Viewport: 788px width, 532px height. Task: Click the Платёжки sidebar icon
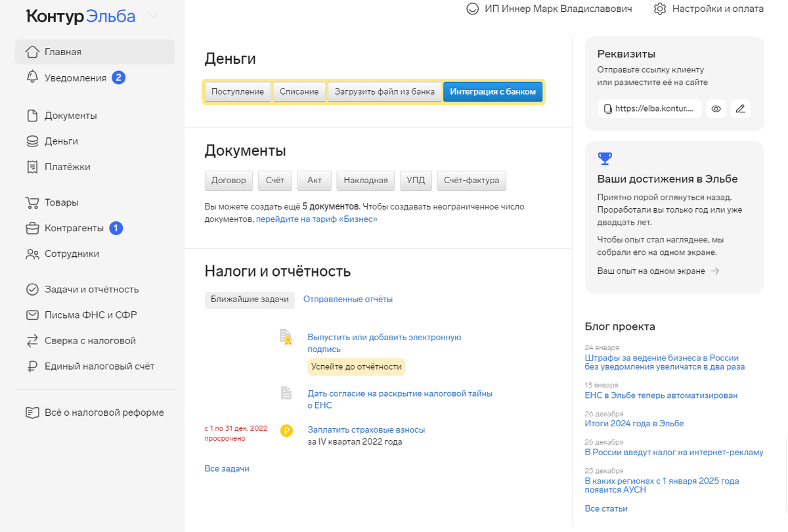[x=32, y=166]
